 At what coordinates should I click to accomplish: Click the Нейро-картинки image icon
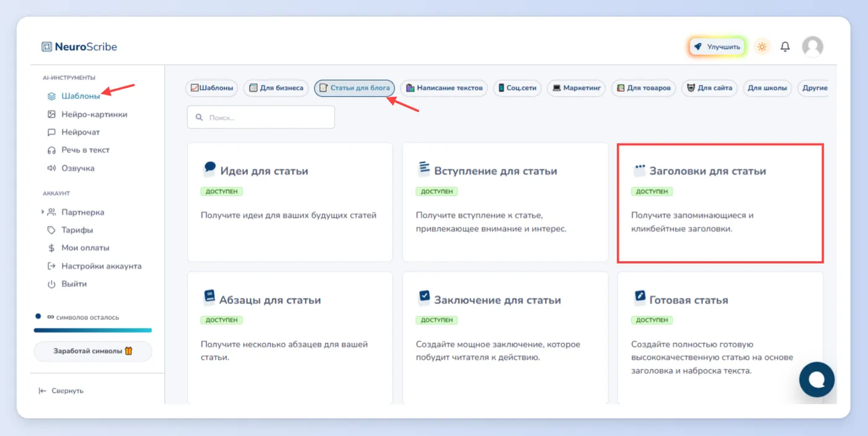[x=52, y=114]
